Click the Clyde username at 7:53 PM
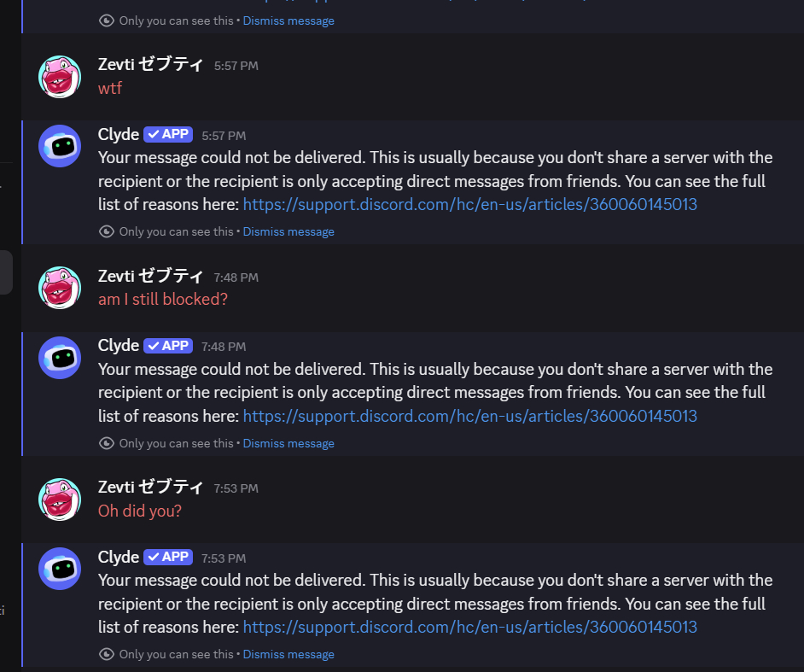 click(119, 557)
